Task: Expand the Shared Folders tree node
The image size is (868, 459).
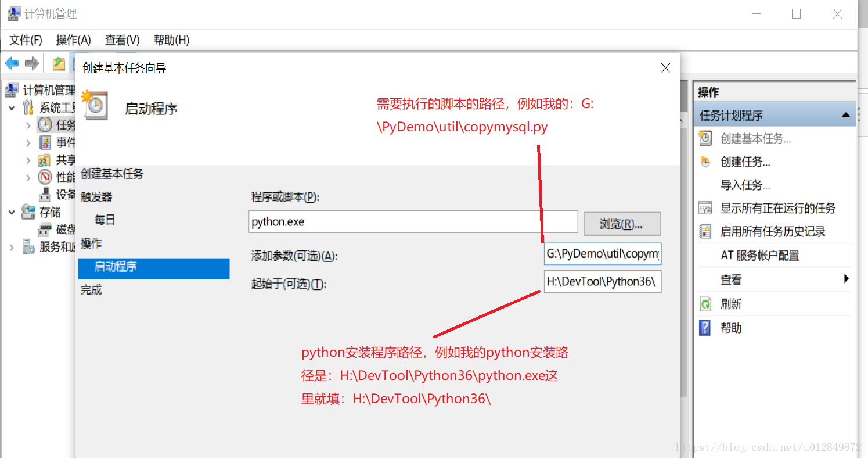Action: coord(28,160)
